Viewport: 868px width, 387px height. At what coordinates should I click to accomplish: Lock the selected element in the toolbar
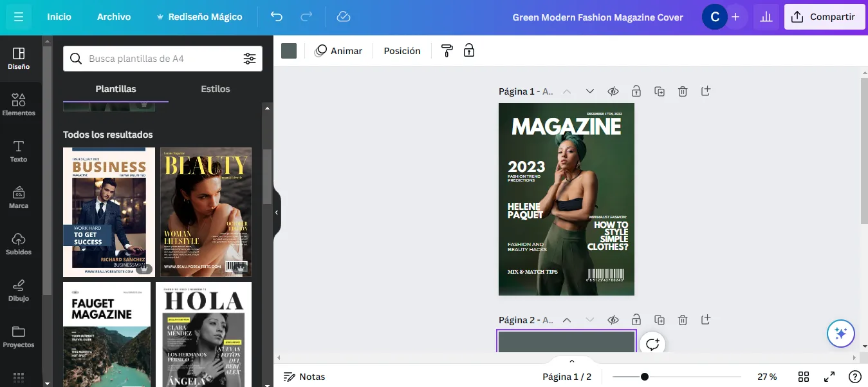pyautogui.click(x=469, y=50)
